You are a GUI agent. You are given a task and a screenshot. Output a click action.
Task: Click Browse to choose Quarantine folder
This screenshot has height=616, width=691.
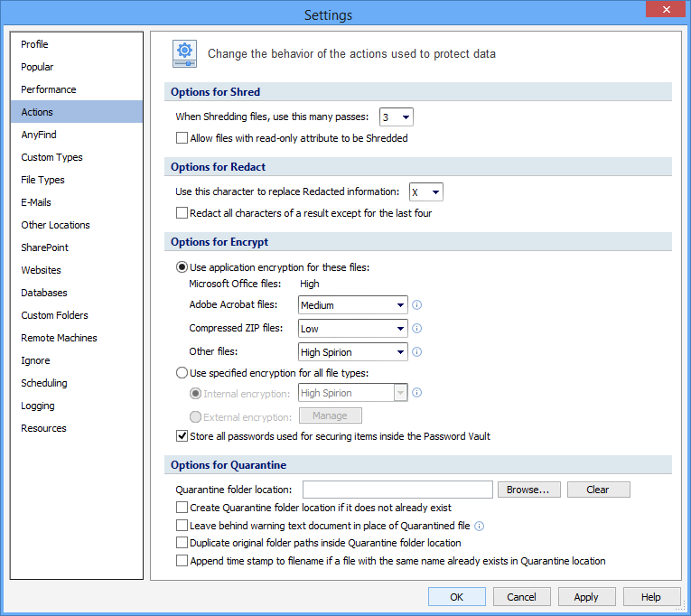point(528,490)
